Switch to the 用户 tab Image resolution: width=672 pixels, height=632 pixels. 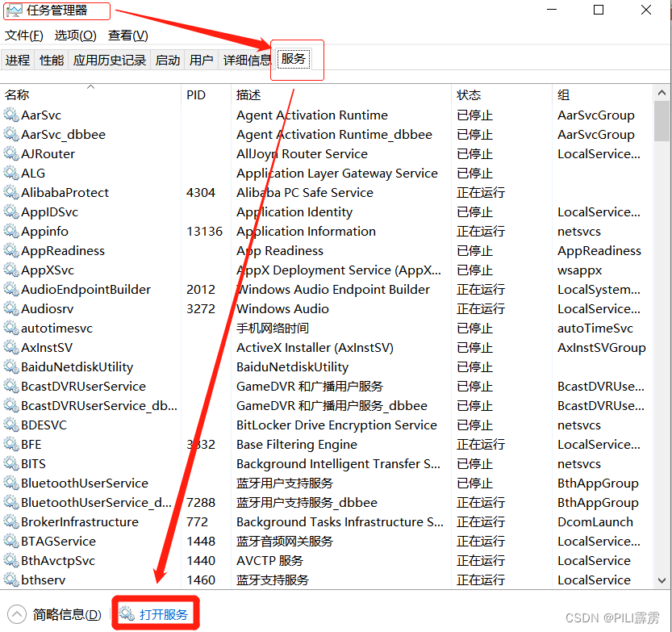tap(202, 60)
